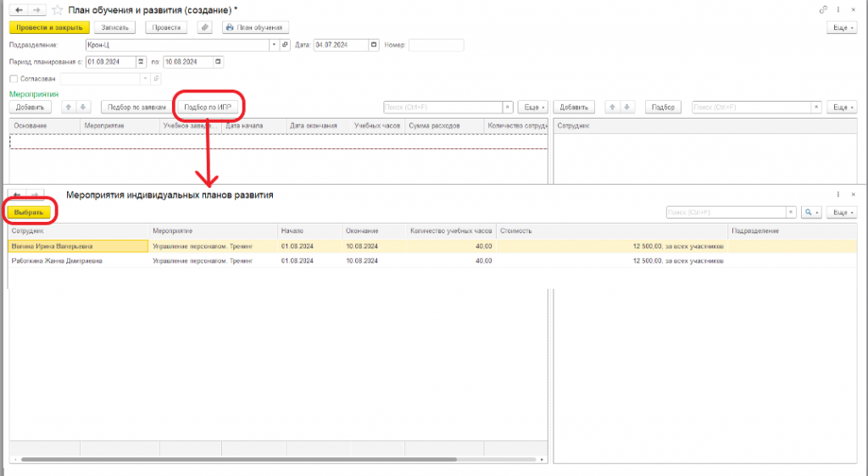The height and width of the screenshot is (476, 868).
Task: Click Подбор по ИПР button
Action: [208, 108]
